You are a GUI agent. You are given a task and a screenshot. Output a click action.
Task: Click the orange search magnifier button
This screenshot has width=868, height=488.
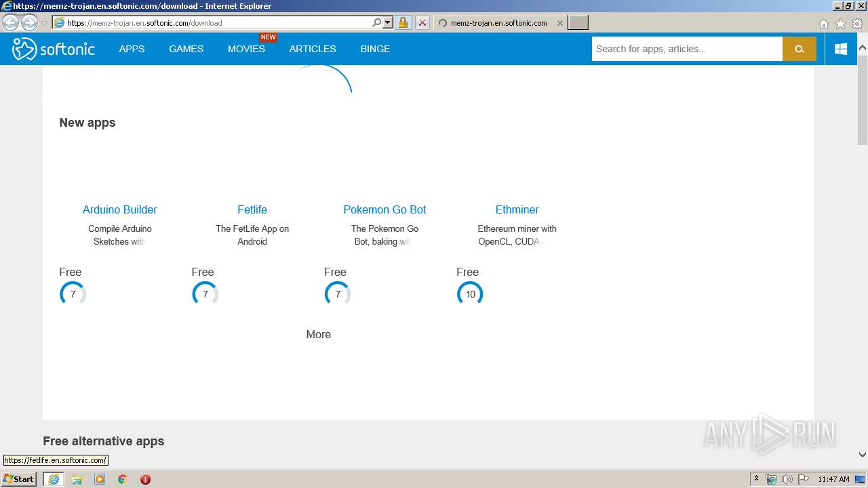799,49
